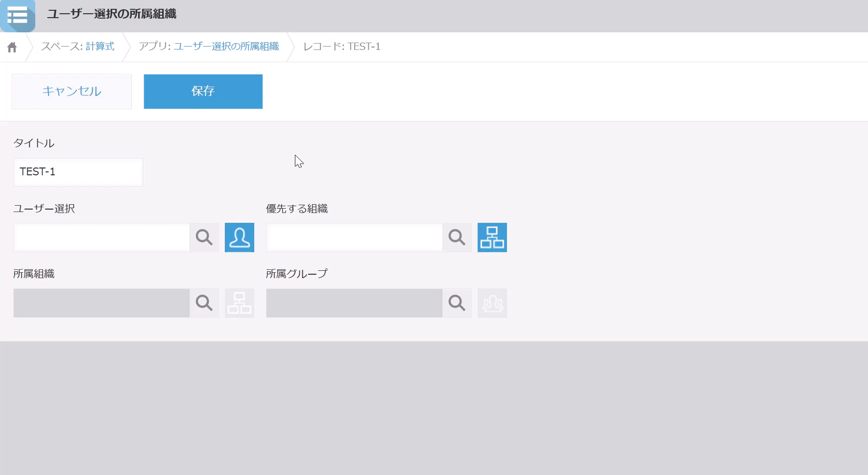868x475 pixels.
Task: Click the レコード: TEST-1 breadcrumb item
Action: click(x=341, y=47)
